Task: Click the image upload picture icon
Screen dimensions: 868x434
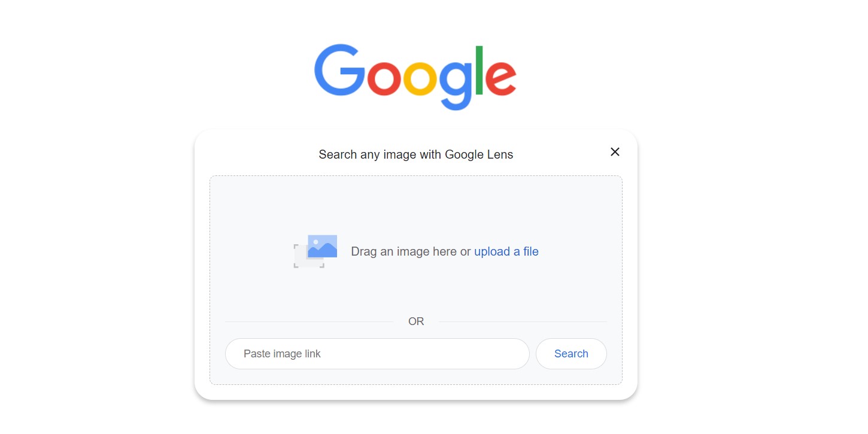Action: point(322,246)
